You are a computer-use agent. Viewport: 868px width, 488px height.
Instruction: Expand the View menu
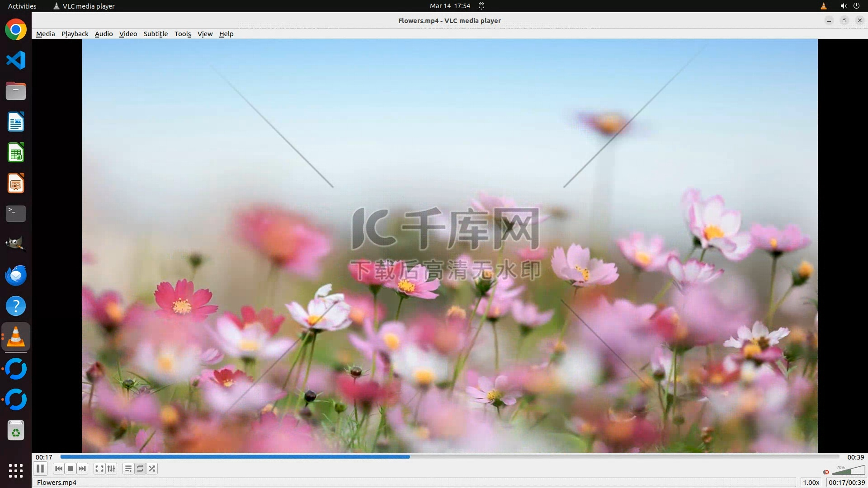click(x=205, y=34)
